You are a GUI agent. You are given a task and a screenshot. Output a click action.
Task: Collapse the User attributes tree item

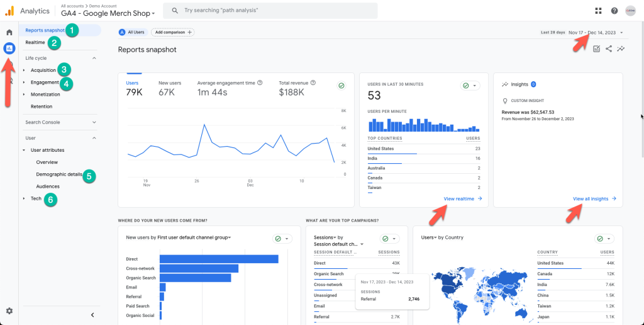(x=25, y=150)
